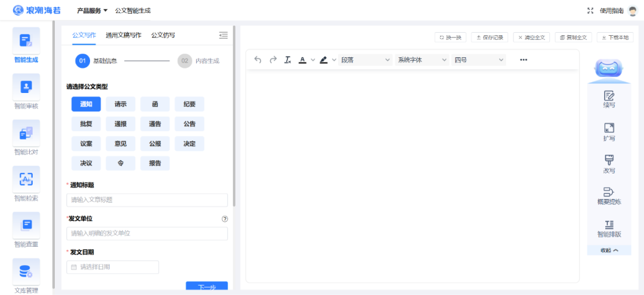Choose the 决定 document type
The image size is (644, 295).
click(190, 144)
